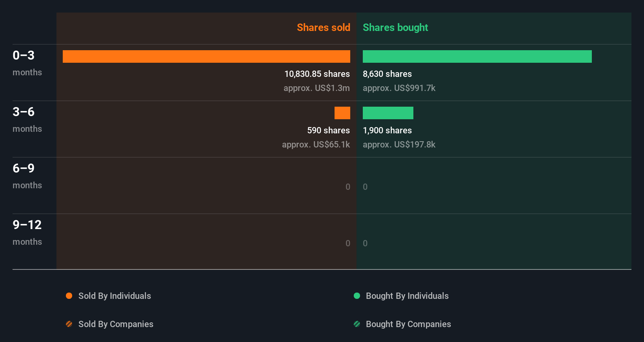Select the Shares bought column header
This screenshot has width=644, height=342.
point(395,27)
